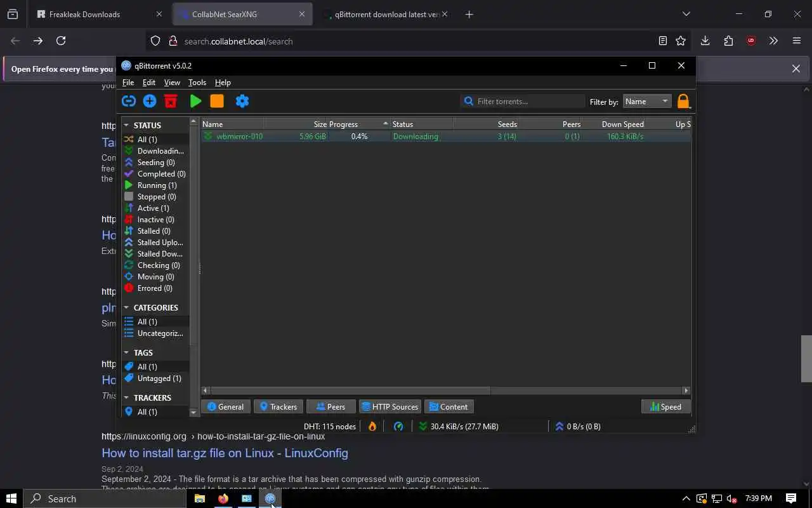Sort torrents by Size column header
The height and width of the screenshot is (508, 812).
[x=296, y=124]
